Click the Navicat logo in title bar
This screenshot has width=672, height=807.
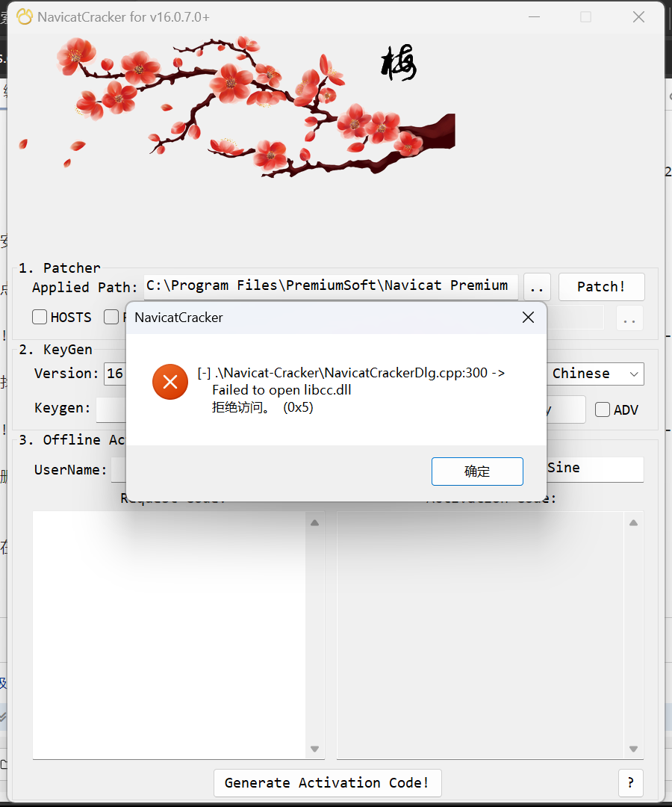(x=24, y=17)
